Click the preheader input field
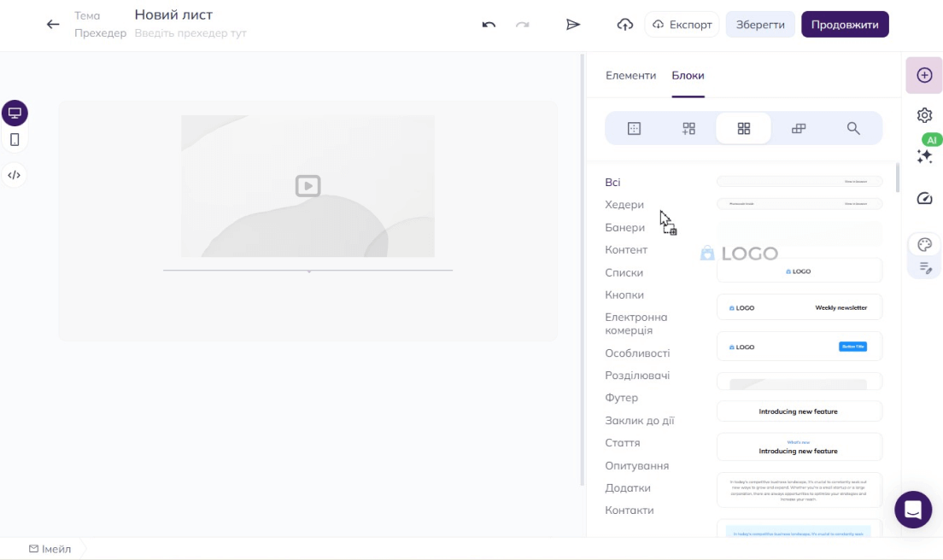Image resolution: width=943 pixels, height=560 pixels. pos(190,33)
